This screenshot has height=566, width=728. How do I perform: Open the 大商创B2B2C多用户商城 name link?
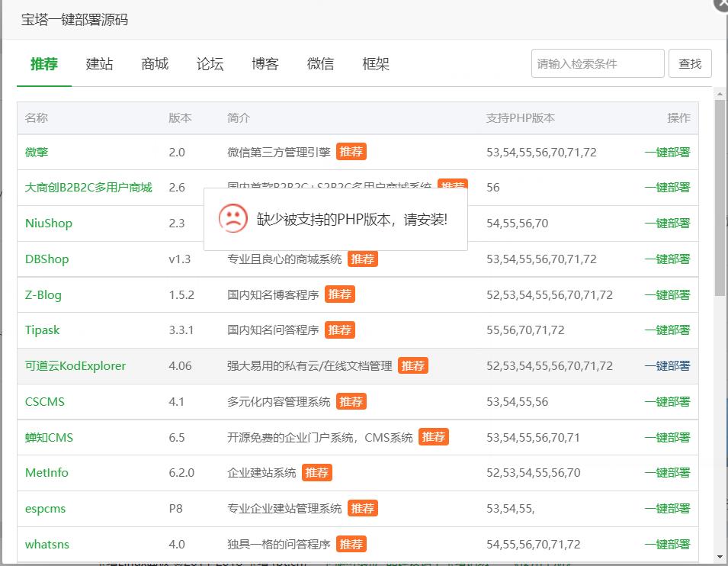coord(88,188)
